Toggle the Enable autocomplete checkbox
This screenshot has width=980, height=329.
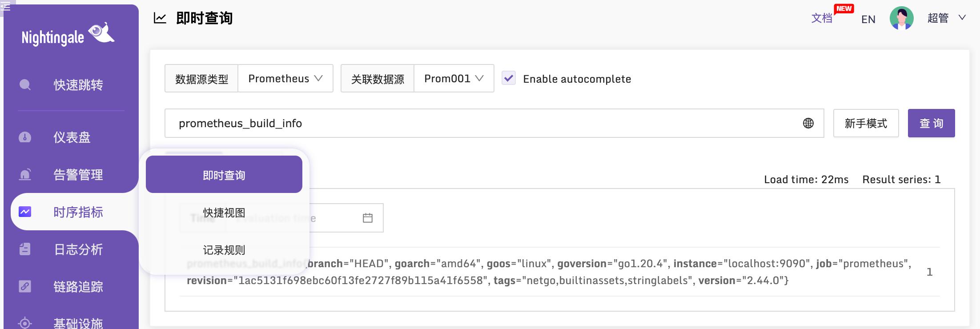(509, 78)
